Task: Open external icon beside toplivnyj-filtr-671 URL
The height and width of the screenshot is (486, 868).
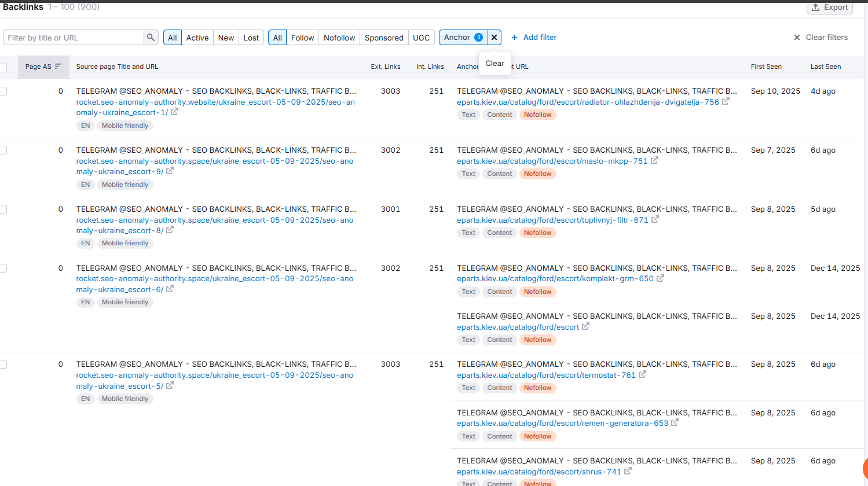Action: [655, 220]
